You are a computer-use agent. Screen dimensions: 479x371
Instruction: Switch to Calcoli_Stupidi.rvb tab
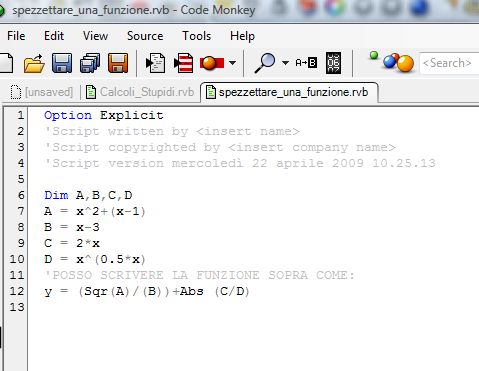[x=140, y=92]
